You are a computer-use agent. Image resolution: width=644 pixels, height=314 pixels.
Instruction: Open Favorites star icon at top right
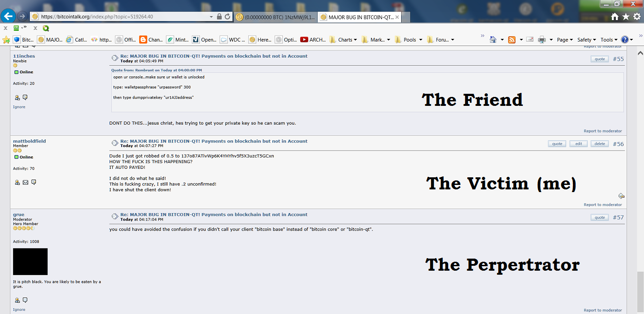626,17
